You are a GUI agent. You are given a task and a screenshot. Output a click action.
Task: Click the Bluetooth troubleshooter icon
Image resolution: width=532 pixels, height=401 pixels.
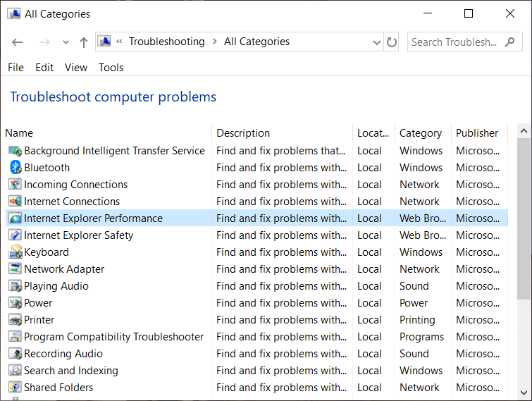pyautogui.click(x=16, y=168)
